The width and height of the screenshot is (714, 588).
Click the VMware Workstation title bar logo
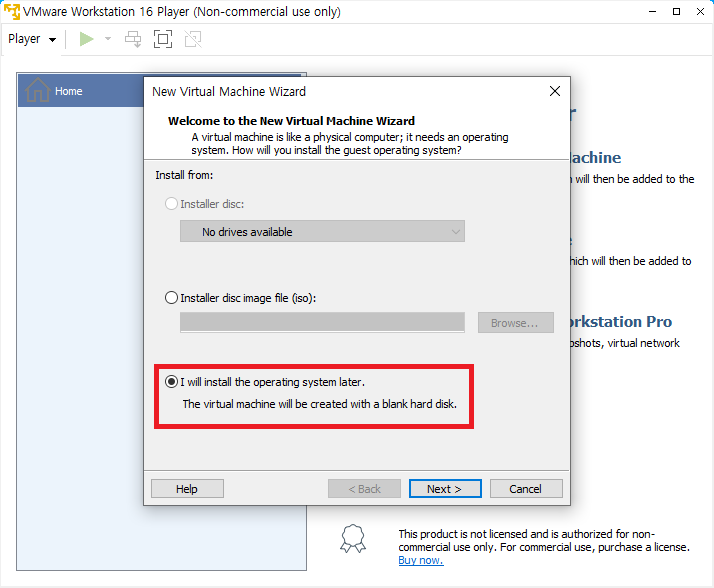12,11
